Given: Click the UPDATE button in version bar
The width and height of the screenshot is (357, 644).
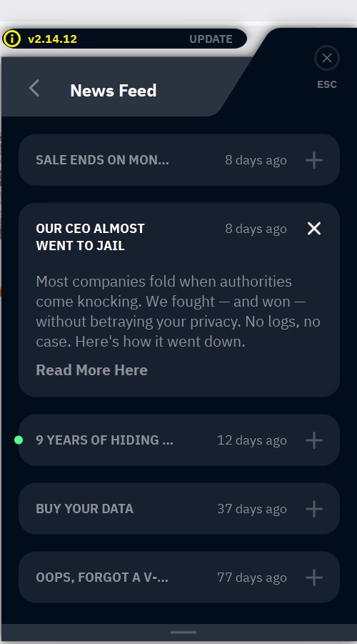Looking at the screenshot, I should (211, 39).
